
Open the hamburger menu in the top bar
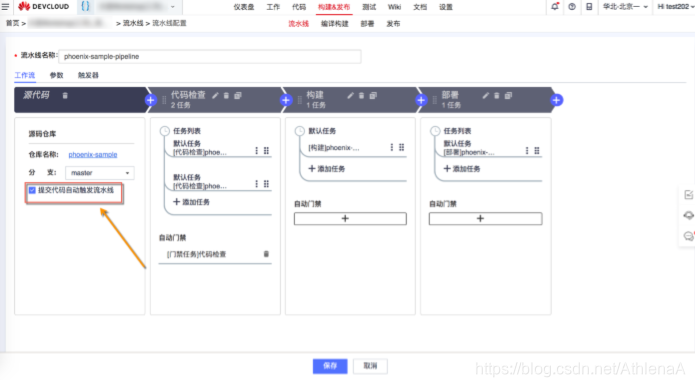point(5,7)
